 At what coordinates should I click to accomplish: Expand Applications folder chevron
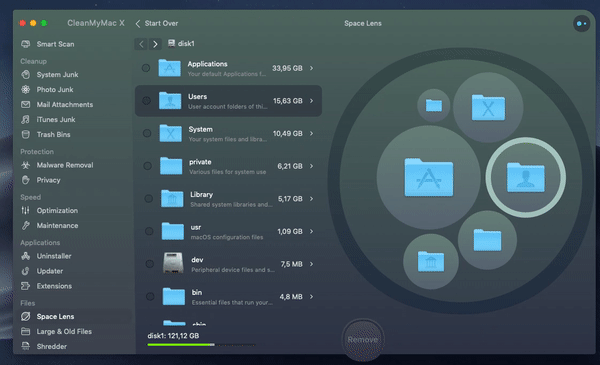tap(311, 68)
